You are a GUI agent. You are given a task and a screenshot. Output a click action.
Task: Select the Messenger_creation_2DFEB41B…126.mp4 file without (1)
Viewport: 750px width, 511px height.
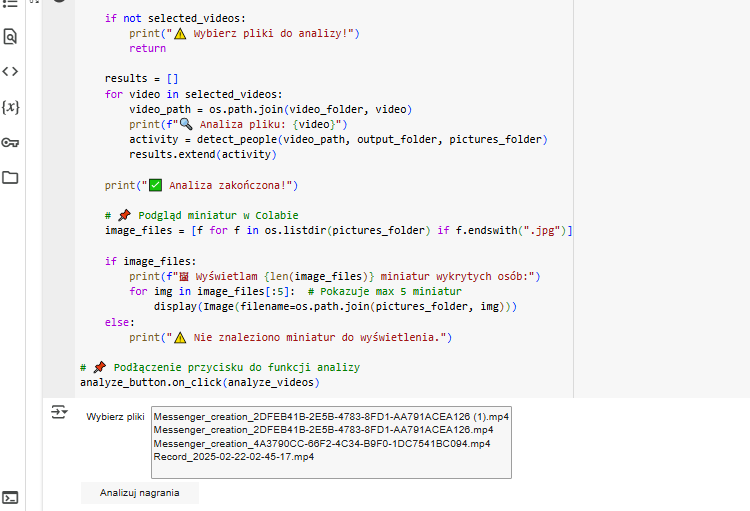[323, 430]
